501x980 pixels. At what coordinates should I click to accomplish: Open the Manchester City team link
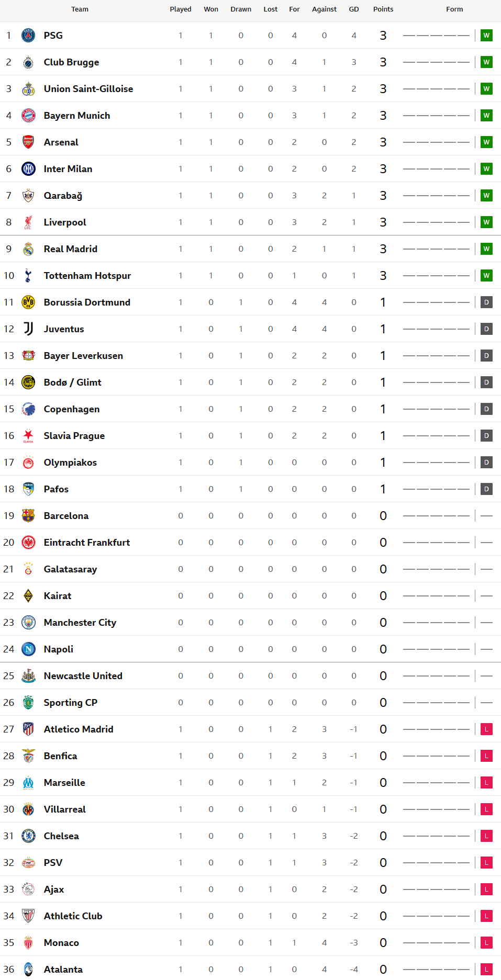(80, 623)
